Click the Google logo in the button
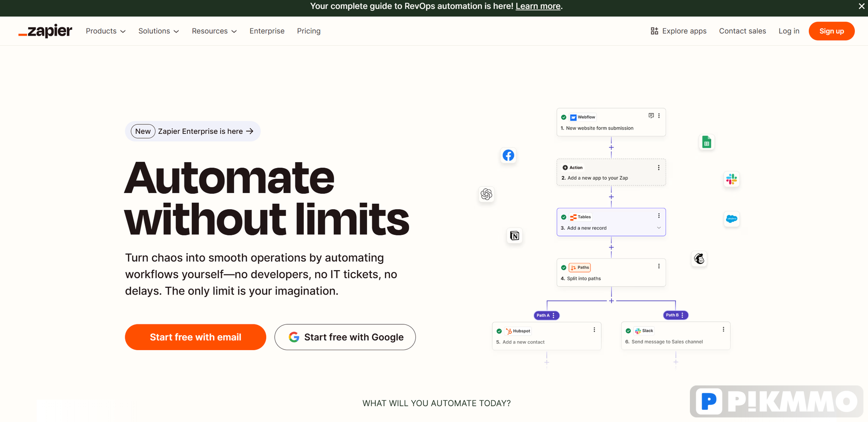This screenshot has width=868, height=422. (294, 337)
